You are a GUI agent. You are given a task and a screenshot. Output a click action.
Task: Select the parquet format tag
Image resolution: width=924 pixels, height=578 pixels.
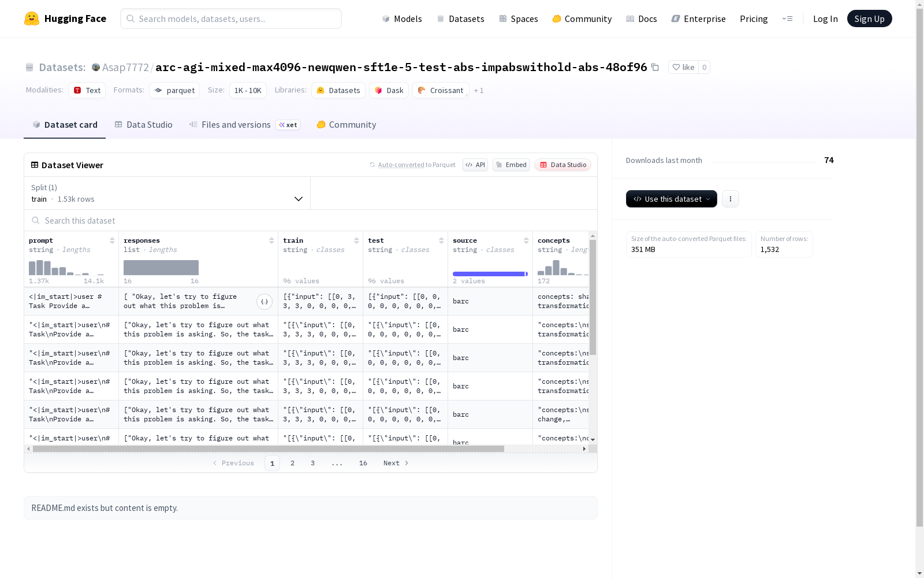(174, 90)
